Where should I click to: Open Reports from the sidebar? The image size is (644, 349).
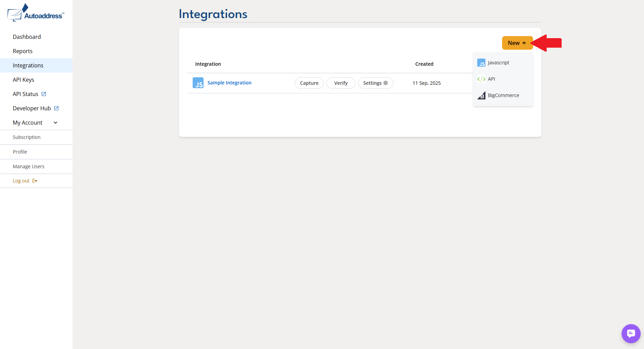click(23, 51)
